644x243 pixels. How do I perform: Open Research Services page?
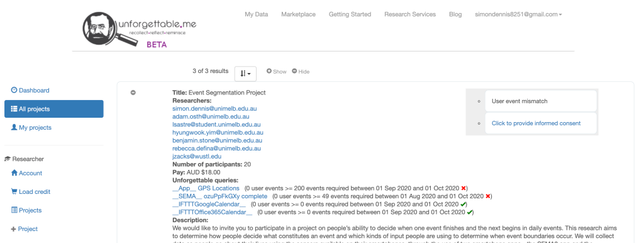pos(410,14)
